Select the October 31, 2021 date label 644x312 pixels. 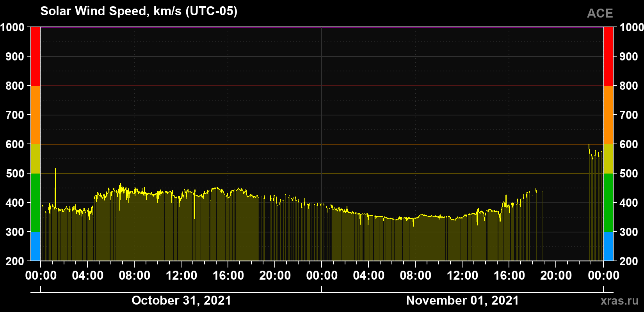point(181,300)
